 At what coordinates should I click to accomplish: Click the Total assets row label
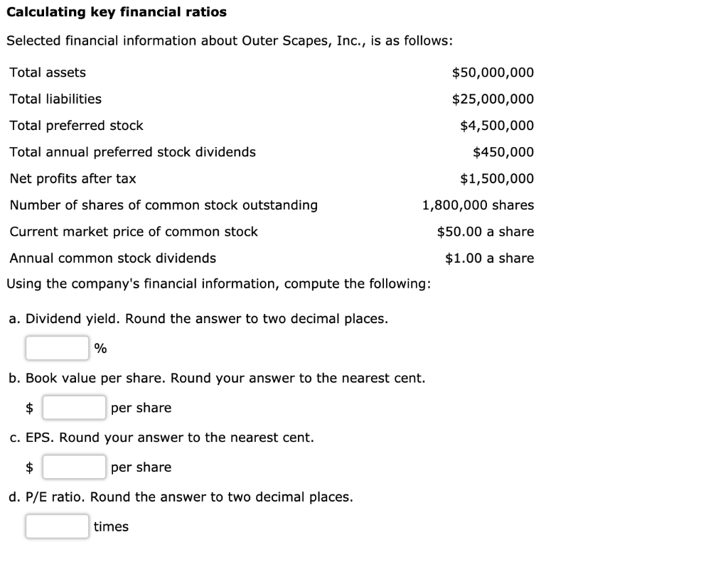tap(46, 72)
